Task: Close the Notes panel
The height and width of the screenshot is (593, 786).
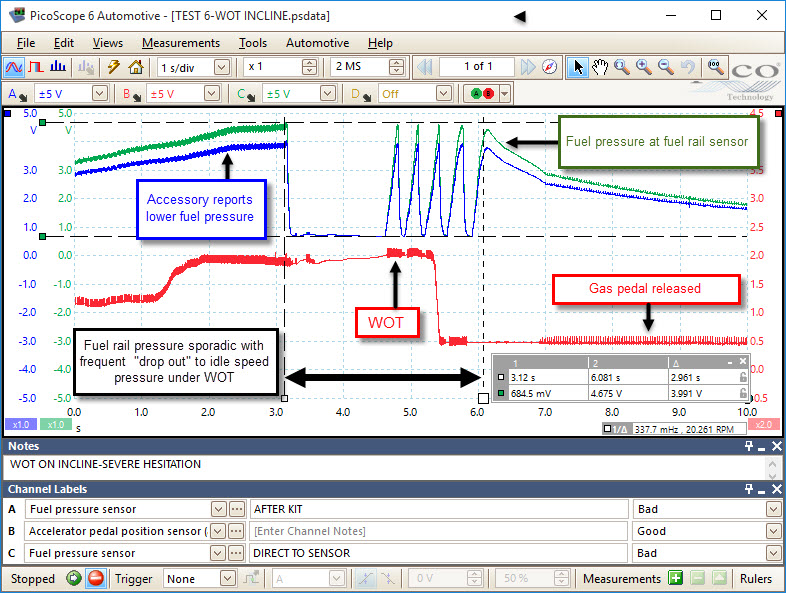Action: click(776, 446)
